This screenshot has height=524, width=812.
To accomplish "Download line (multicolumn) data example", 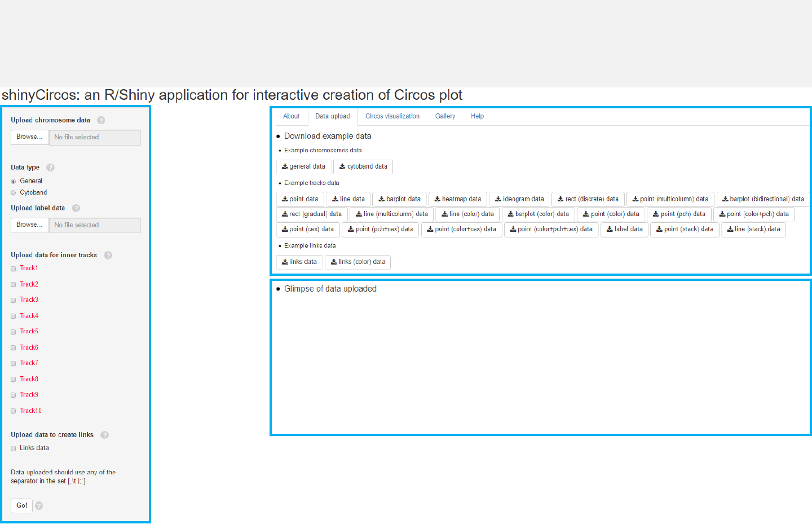I will [391, 214].
